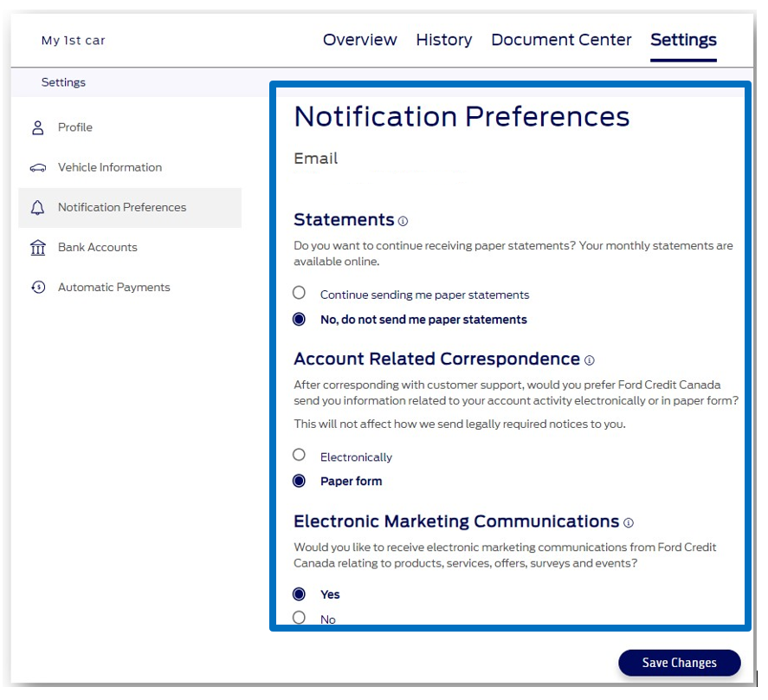Select Continue sending me paper statements
768x700 pixels.
pyautogui.click(x=299, y=293)
